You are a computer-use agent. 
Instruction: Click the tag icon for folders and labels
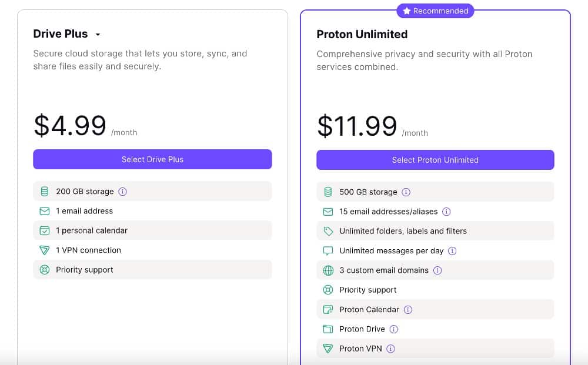click(x=328, y=231)
